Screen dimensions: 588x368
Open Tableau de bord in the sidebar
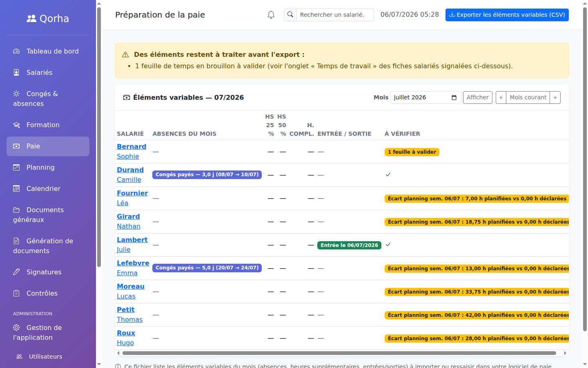pyautogui.click(x=48, y=51)
